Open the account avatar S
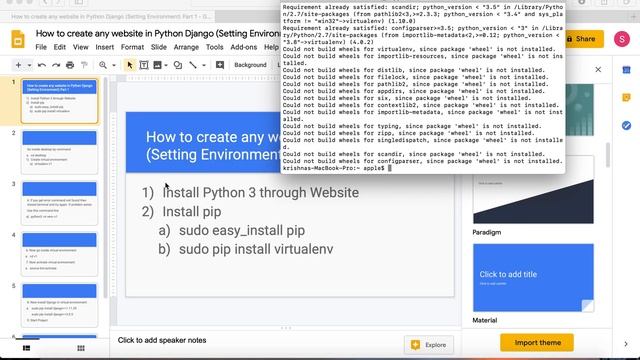640x360 pixels. click(x=622, y=39)
